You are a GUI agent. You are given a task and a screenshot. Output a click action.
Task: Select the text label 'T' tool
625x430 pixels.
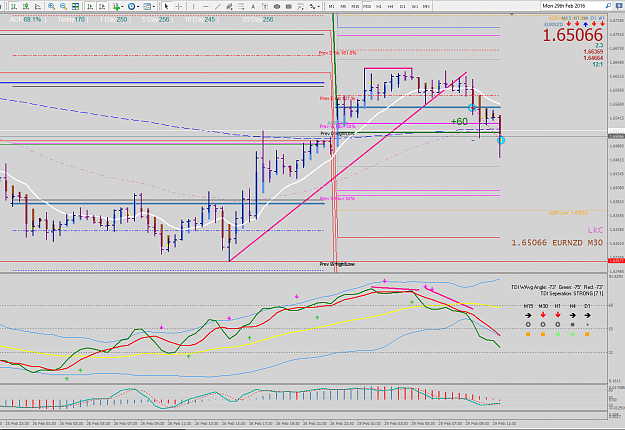[x=265, y=6]
